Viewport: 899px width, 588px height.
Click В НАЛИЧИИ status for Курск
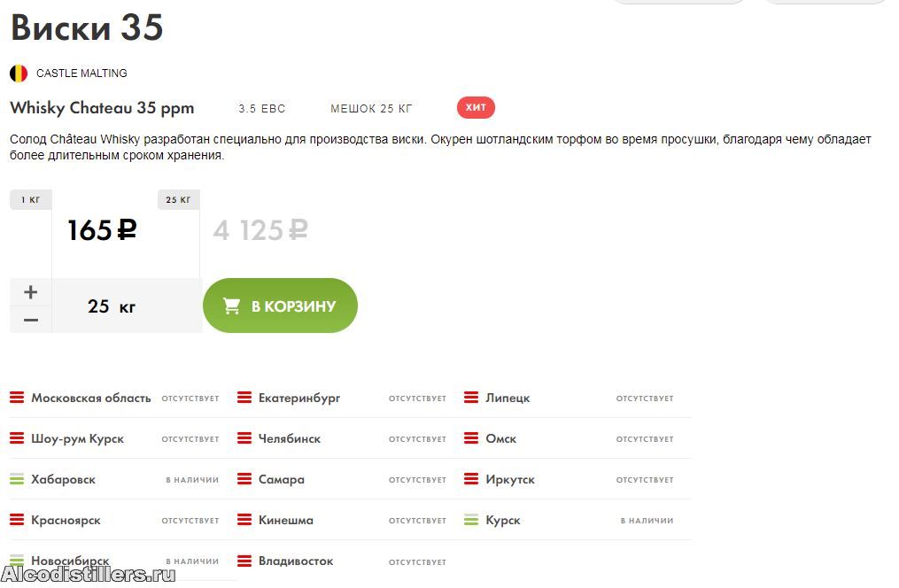pos(647,521)
